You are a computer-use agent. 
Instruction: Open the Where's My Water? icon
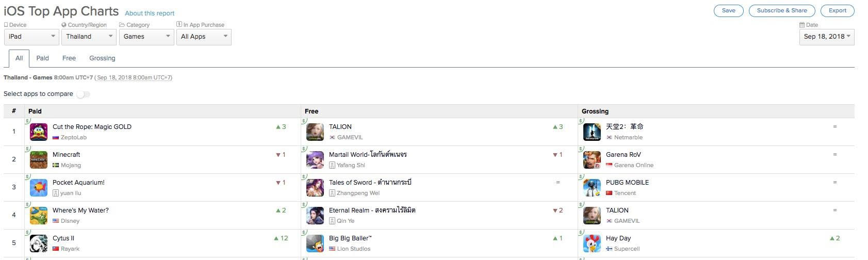(x=39, y=216)
